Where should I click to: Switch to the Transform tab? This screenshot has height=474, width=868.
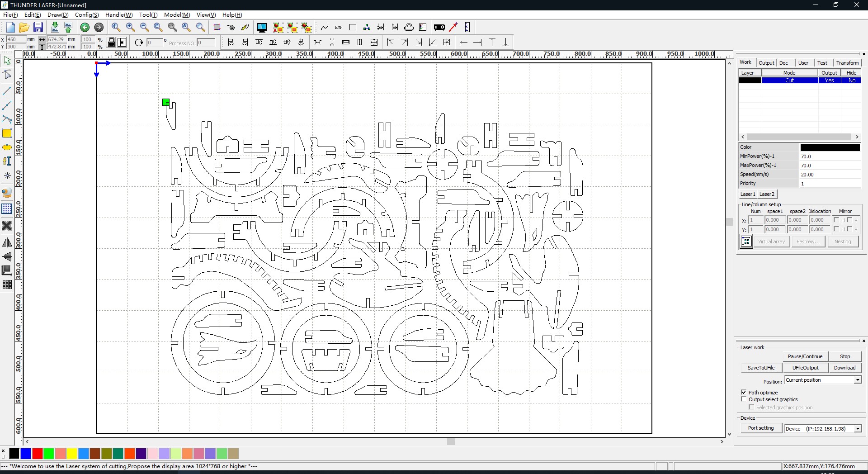847,63
